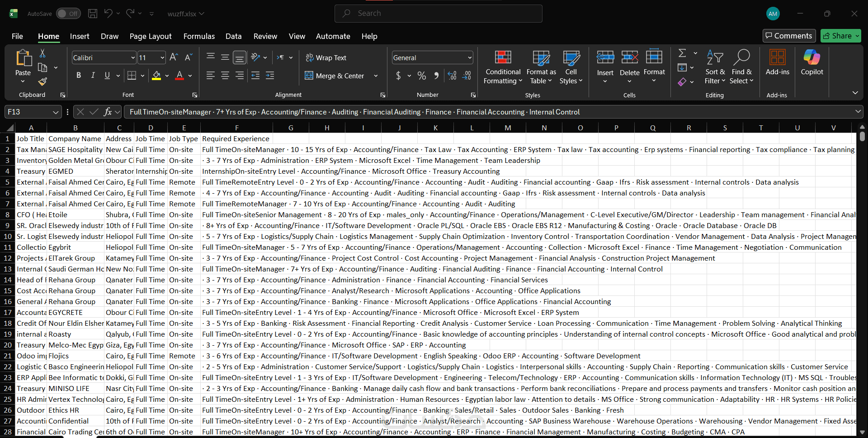This screenshot has width=868, height=438.
Task: Toggle Bold formatting
Action: (79, 76)
